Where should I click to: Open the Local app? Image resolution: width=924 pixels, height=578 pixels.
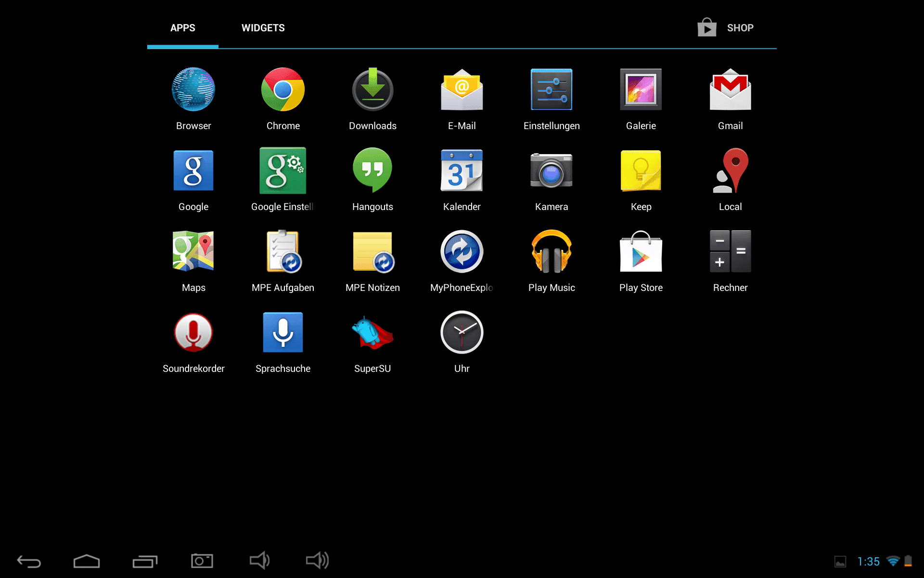click(731, 171)
